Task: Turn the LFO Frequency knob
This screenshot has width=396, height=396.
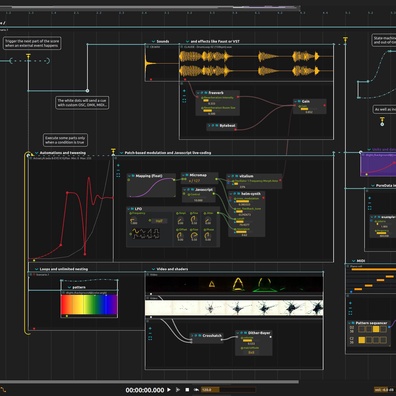Action: click(x=133, y=221)
